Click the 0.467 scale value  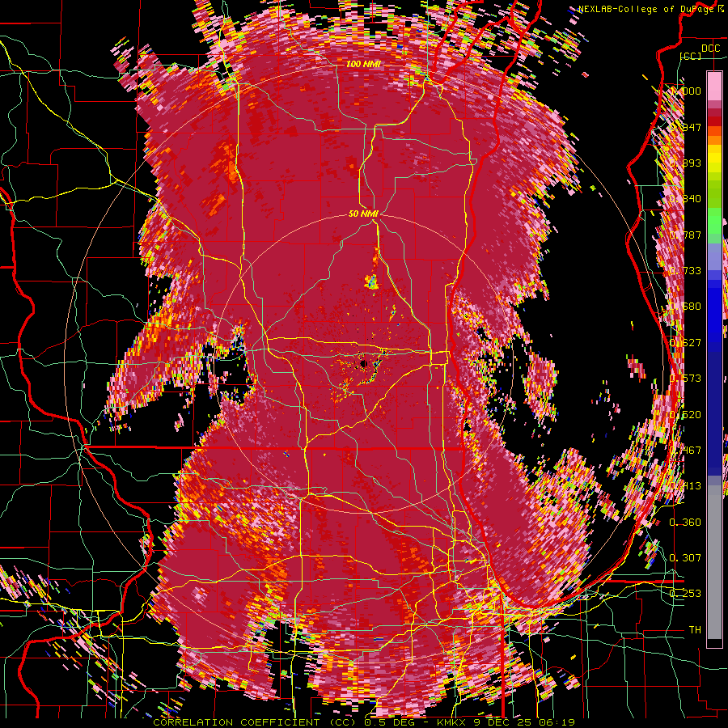685,451
